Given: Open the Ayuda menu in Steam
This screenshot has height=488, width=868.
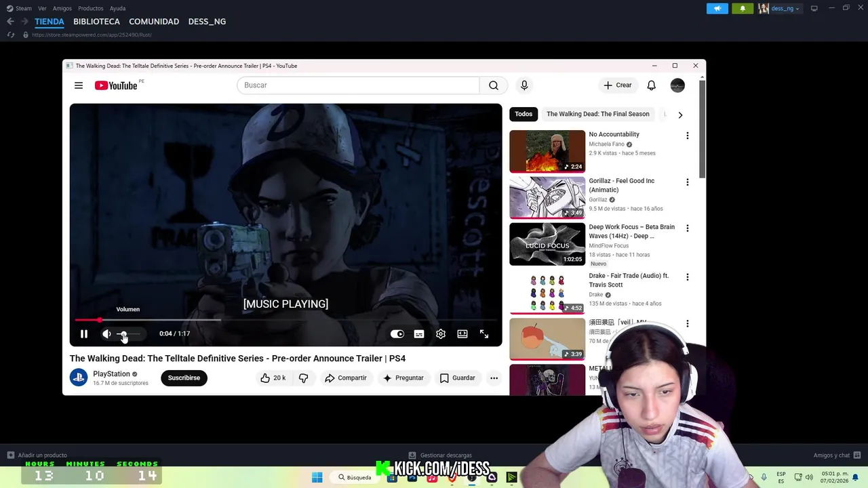Looking at the screenshot, I should 118,8.
